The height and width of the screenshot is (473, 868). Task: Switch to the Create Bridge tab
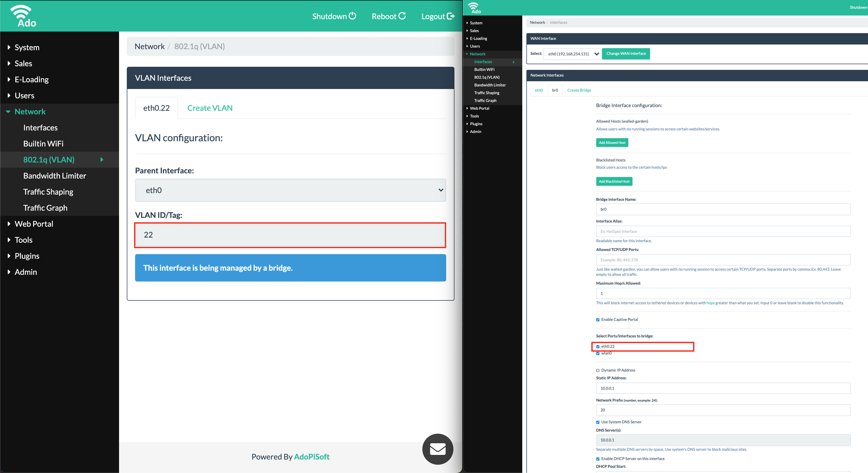(579, 90)
